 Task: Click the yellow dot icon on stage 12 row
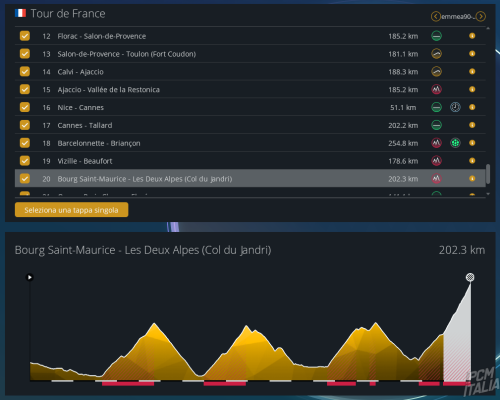[x=472, y=36]
